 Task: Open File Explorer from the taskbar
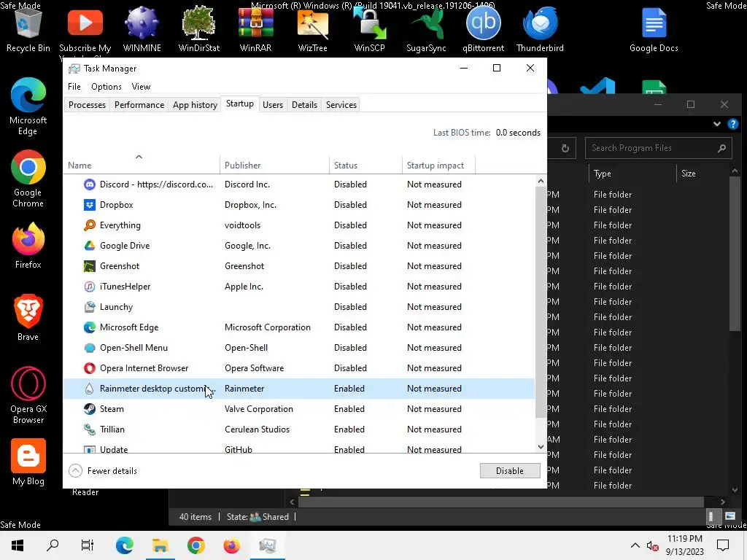pos(160,545)
